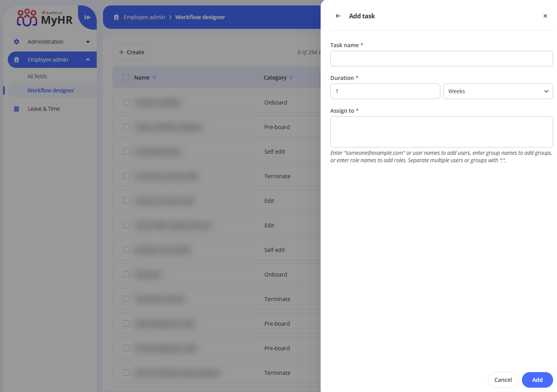
Task: Sort the list by the Category column
Action: [x=291, y=78]
